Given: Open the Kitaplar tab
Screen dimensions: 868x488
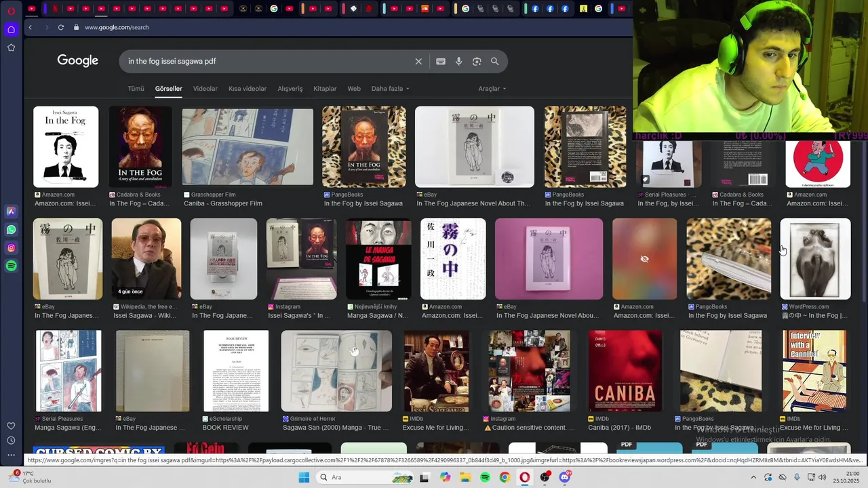Looking at the screenshot, I should [x=325, y=89].
